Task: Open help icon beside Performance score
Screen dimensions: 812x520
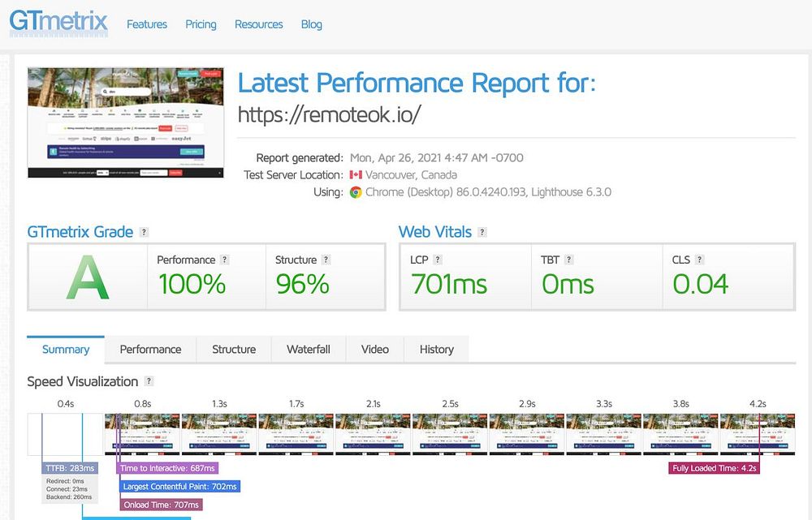Action: pyautogui.click(x=224, y=260)
